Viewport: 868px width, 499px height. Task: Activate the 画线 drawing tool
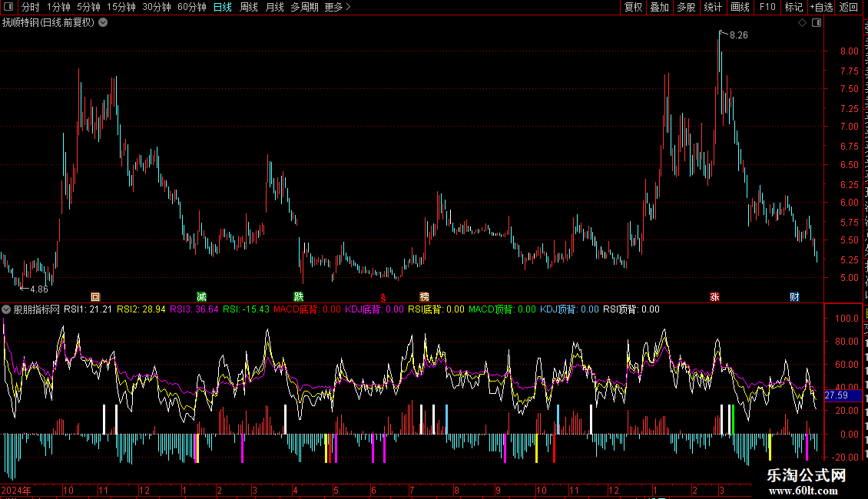(x=740, y=7)
